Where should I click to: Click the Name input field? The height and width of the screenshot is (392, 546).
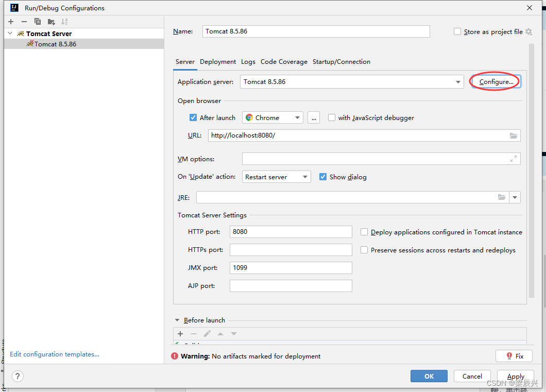click(x=316, y=31)
